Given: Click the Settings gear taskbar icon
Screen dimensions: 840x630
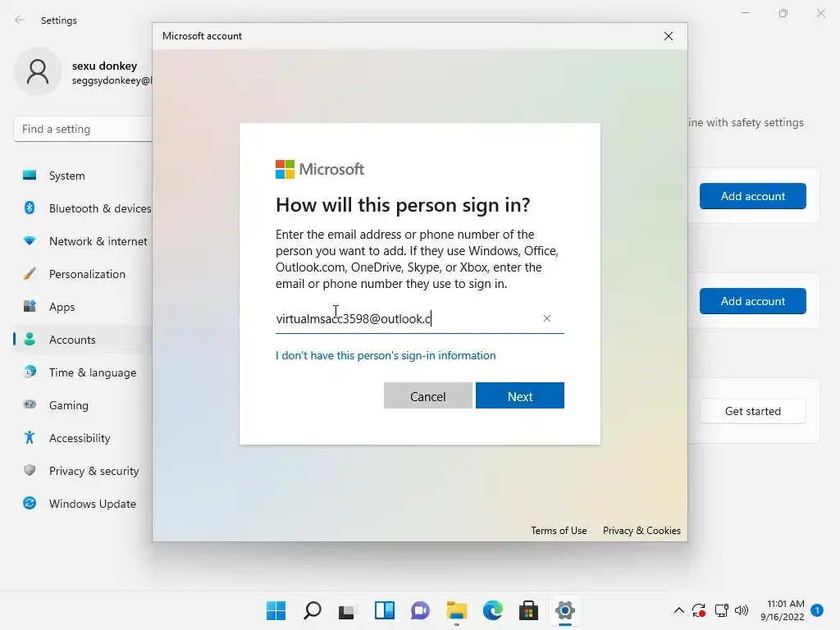Looking at the screenshot, I should 564,610.
